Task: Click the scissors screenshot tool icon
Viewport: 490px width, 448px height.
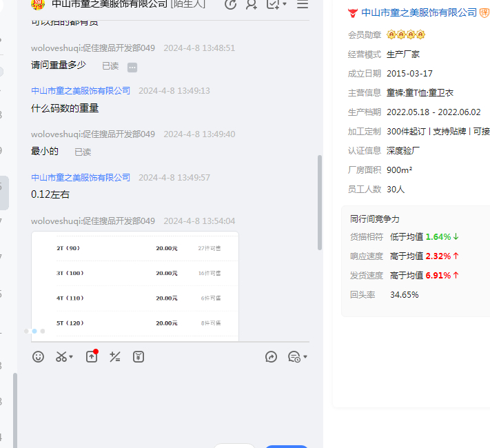Action: [x=61, y=356]
